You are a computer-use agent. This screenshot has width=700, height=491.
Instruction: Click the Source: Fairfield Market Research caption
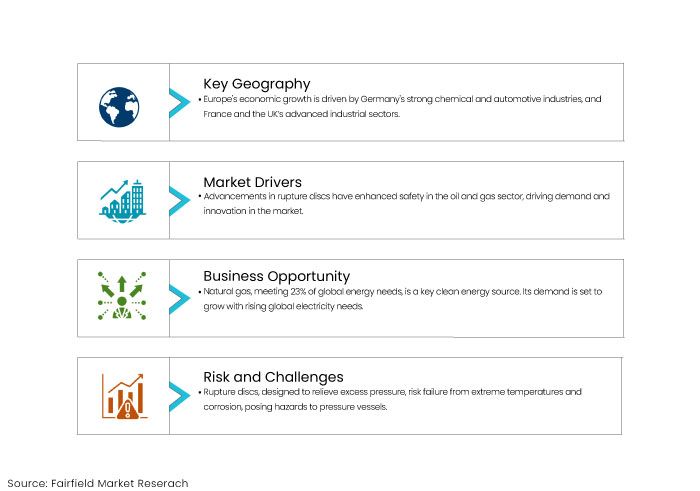click(x=98, y=483)
